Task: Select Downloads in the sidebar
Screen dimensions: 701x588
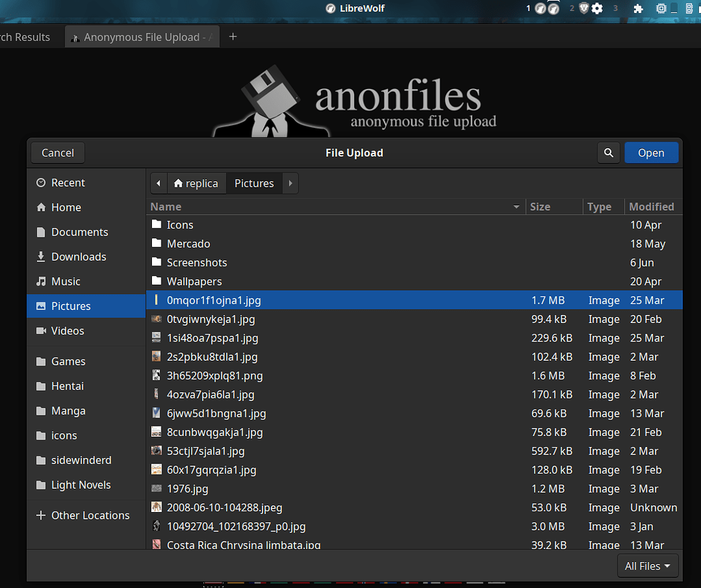Action: 78,257
